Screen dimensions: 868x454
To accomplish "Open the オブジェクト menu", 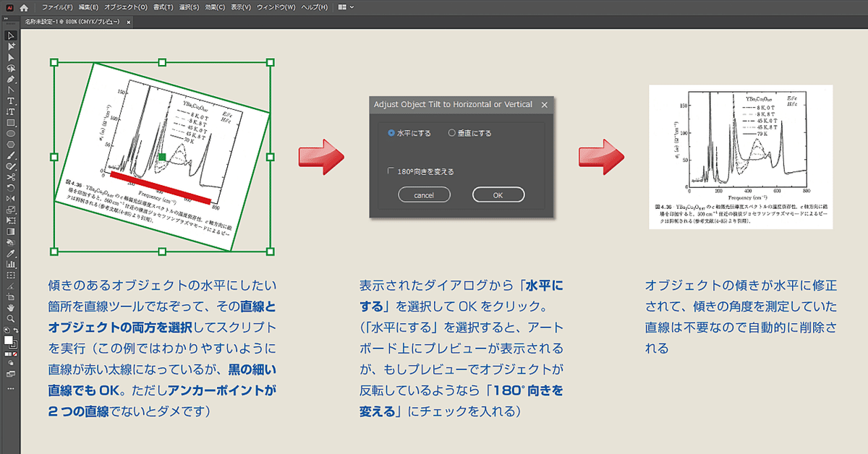I will click(127, 7).
